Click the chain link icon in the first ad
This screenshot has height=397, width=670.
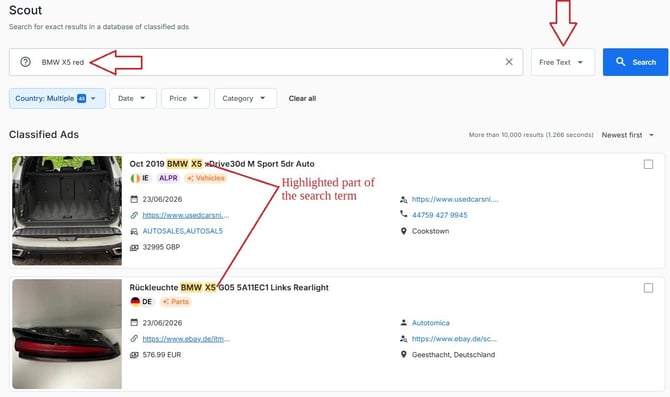point(134,215)
